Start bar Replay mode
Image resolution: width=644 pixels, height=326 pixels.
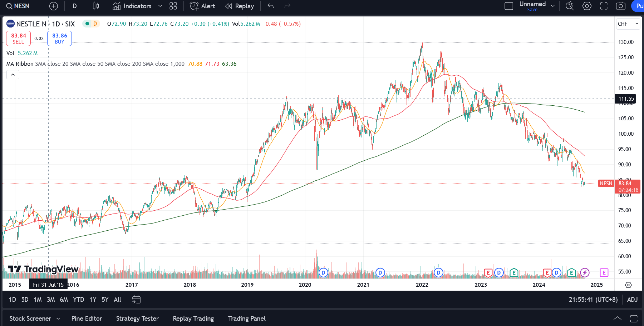[240, 6]
